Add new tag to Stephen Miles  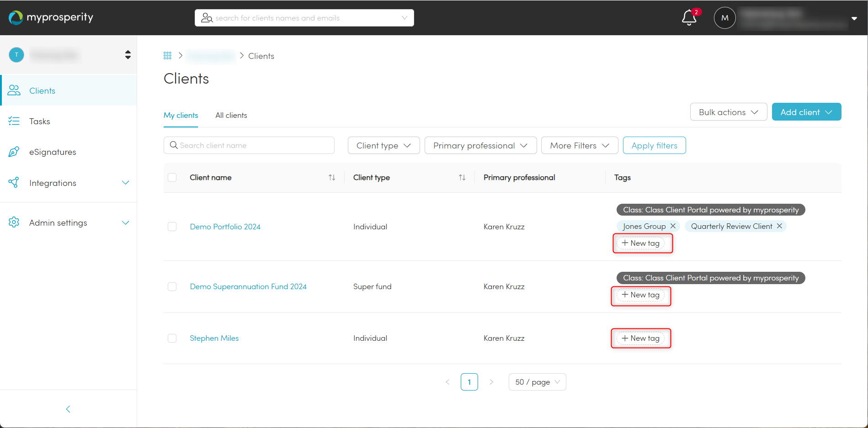pyautogui.click(x=641, y=338)
